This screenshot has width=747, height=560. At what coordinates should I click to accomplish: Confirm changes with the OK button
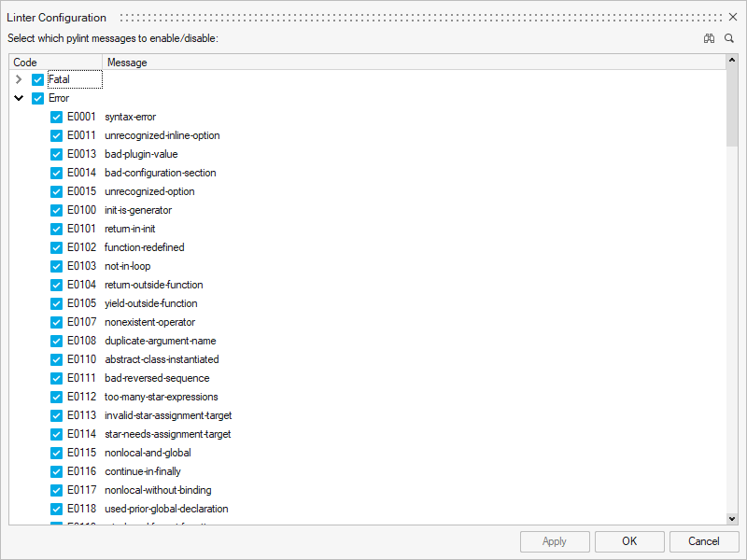point(631,541)
